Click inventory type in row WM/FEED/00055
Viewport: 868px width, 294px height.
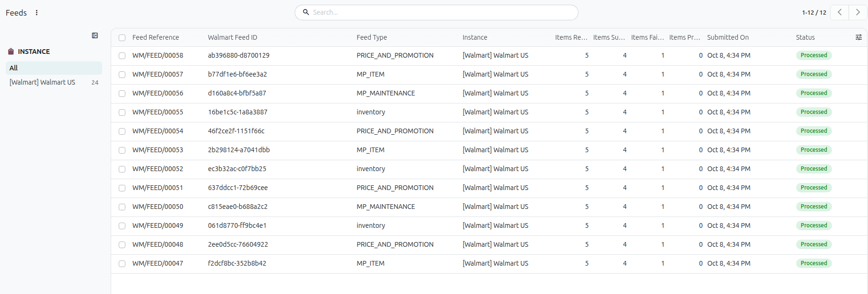tap(371, 112)
